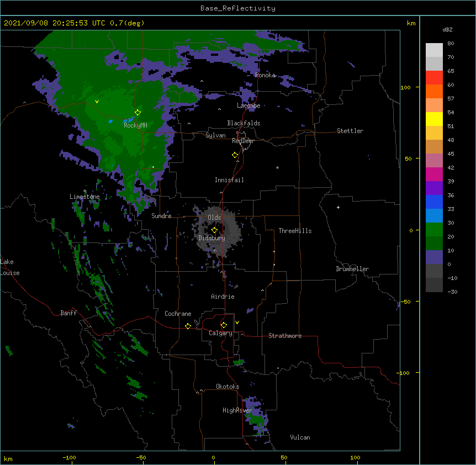Click the 0 km tick on bottom axis
The image size is (476, 465).
(x=213, y=457)
